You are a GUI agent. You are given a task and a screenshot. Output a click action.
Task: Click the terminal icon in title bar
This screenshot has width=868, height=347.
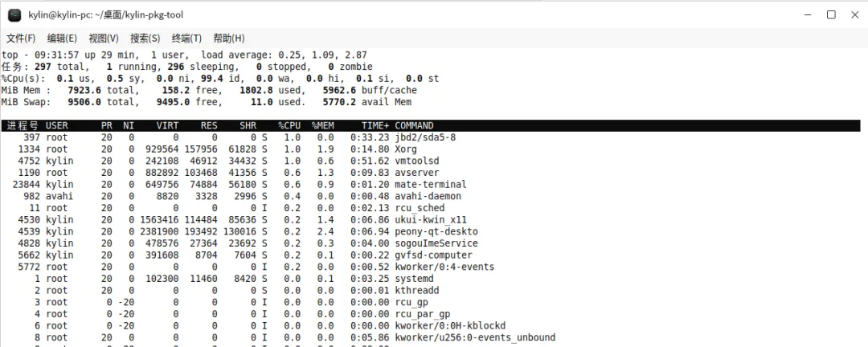(x=14, y=15)
